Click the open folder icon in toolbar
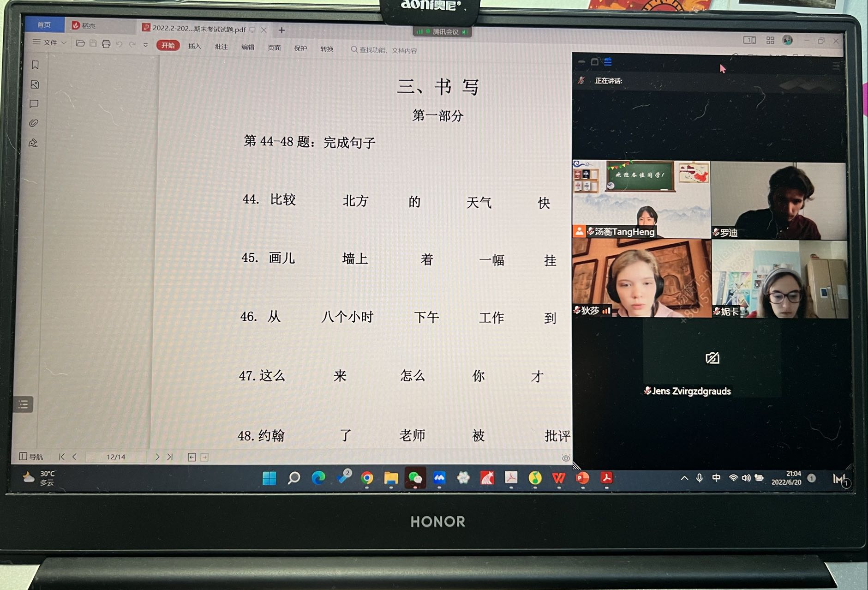Image resolution: width=868 pixels, height=590 pixels. 80,43
